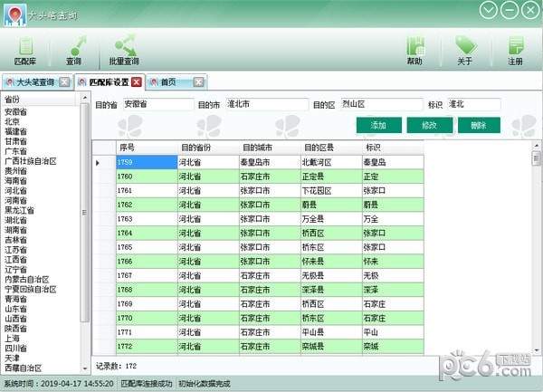
Task: Open 批量查询 batch query tool
Action: tap(123, 49)
